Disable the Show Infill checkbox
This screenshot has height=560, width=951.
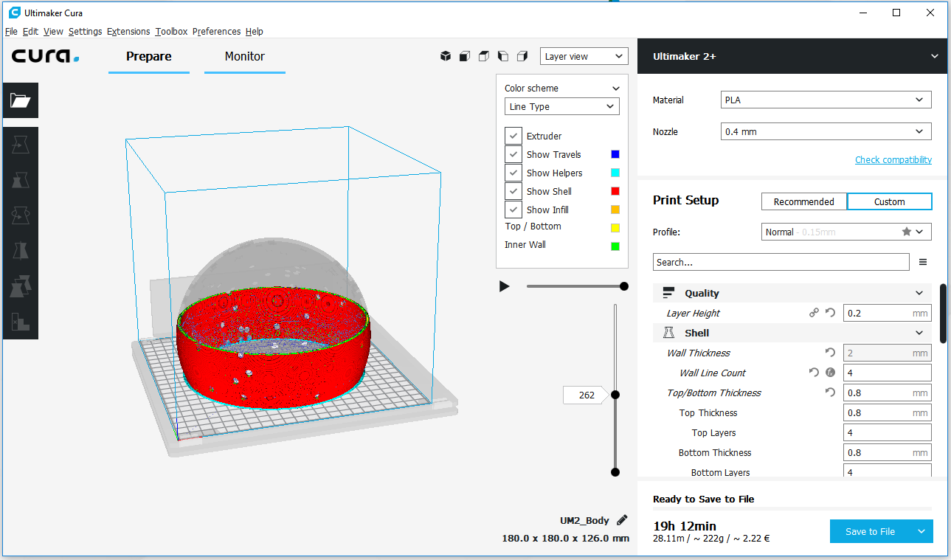513,210
